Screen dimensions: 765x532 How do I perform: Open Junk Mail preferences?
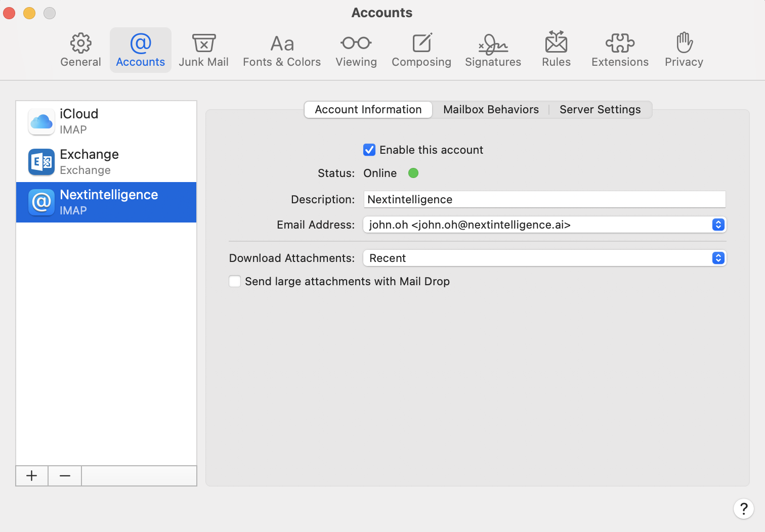coord(203,50)
